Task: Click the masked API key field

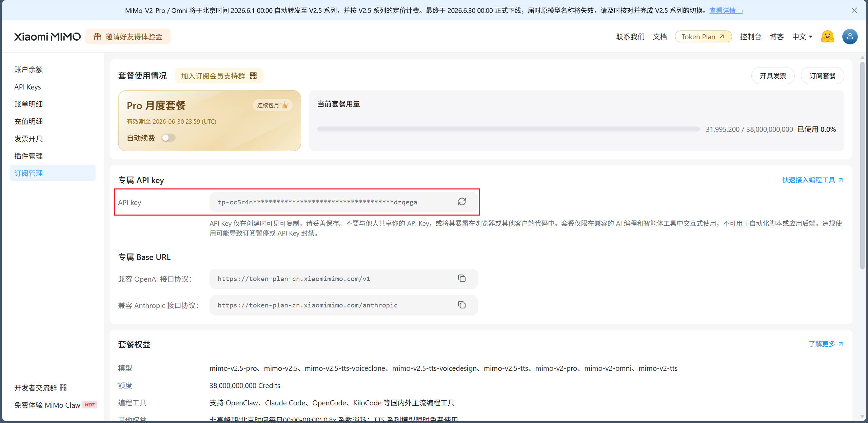Action: [x=344, y=202]
